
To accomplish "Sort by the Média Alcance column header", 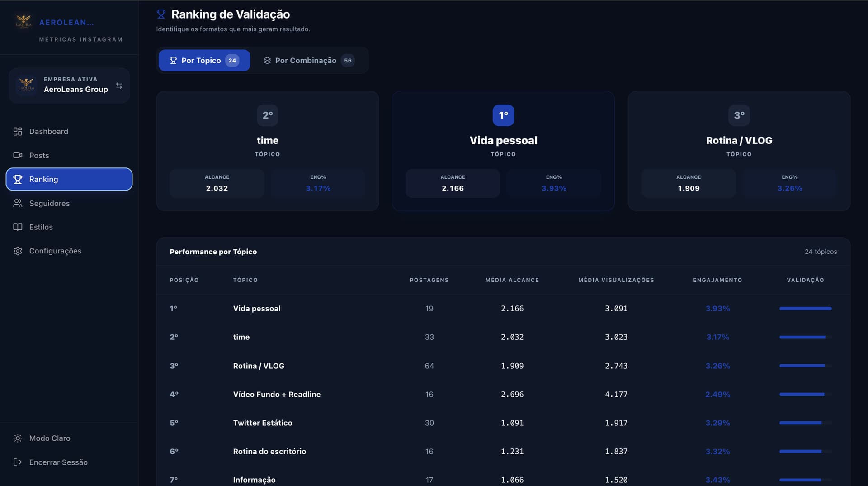I will [512, 280].
